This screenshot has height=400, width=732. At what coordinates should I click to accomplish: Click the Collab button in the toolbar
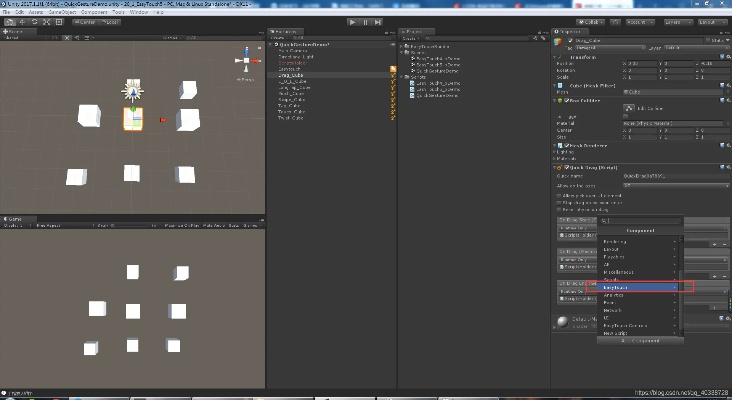[x=592, y=21]
